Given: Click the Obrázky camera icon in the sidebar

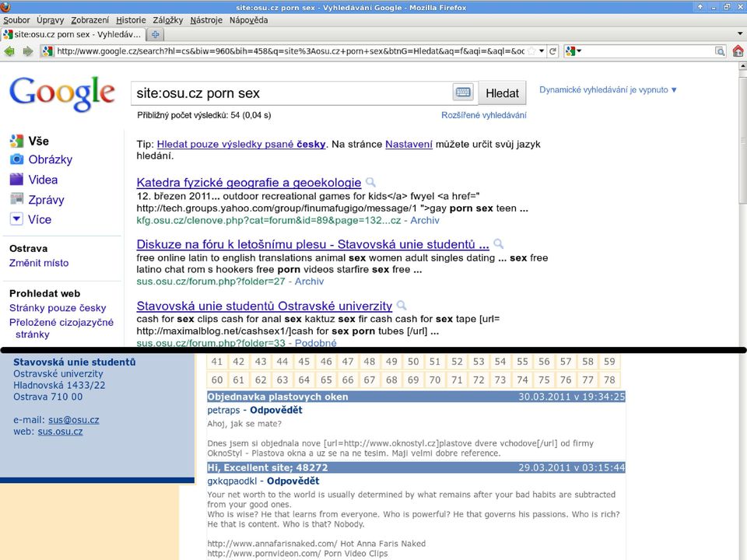Looking at the screenshot, I should coord(16,159).
